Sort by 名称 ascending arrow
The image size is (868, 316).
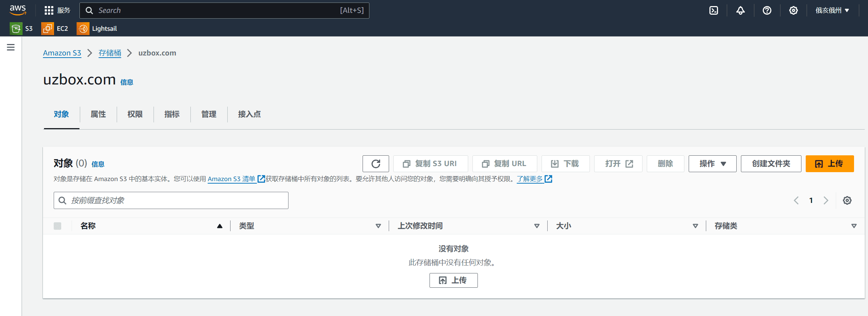(220, 226)
